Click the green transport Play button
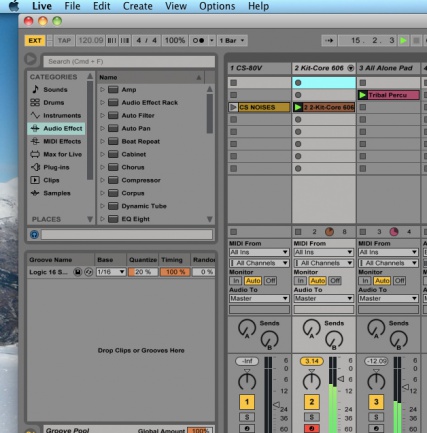 click(x=403, y=41)
